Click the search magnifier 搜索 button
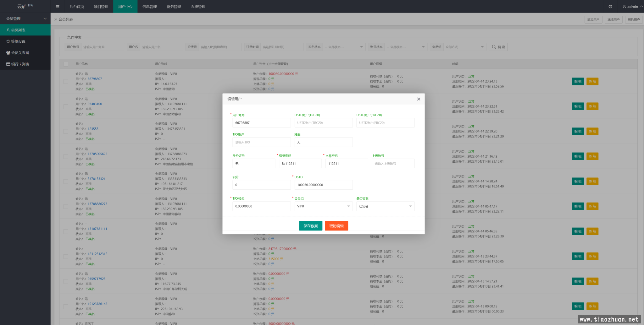Screen dimensions: 644x325 (x=498, y=47)
